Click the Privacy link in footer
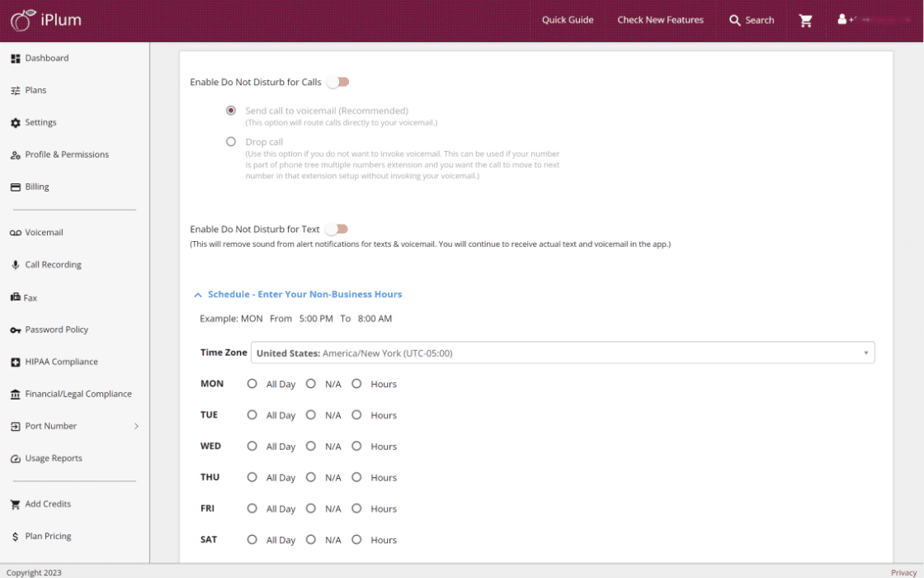The image size is (924, 578). [x=903, y=572]
